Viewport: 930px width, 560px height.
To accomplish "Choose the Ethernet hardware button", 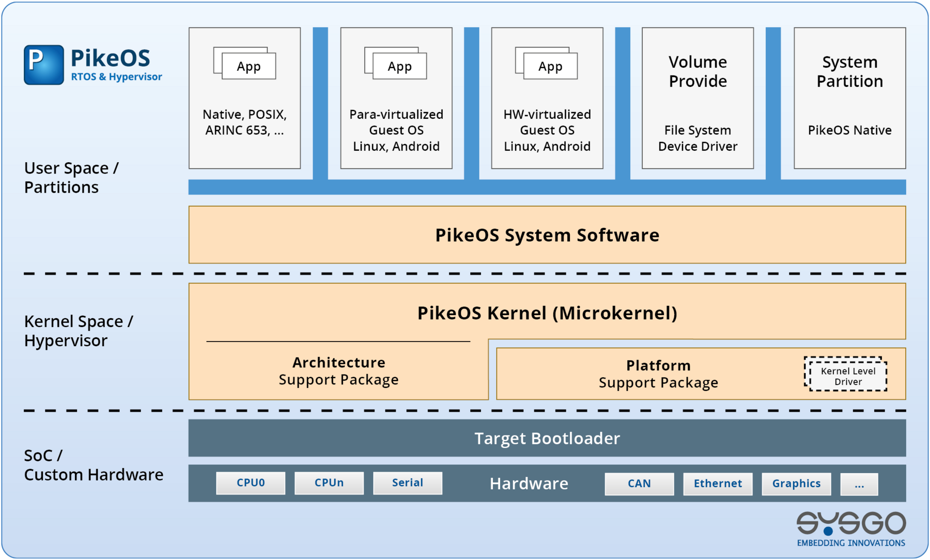I will [x=717, y=484].
